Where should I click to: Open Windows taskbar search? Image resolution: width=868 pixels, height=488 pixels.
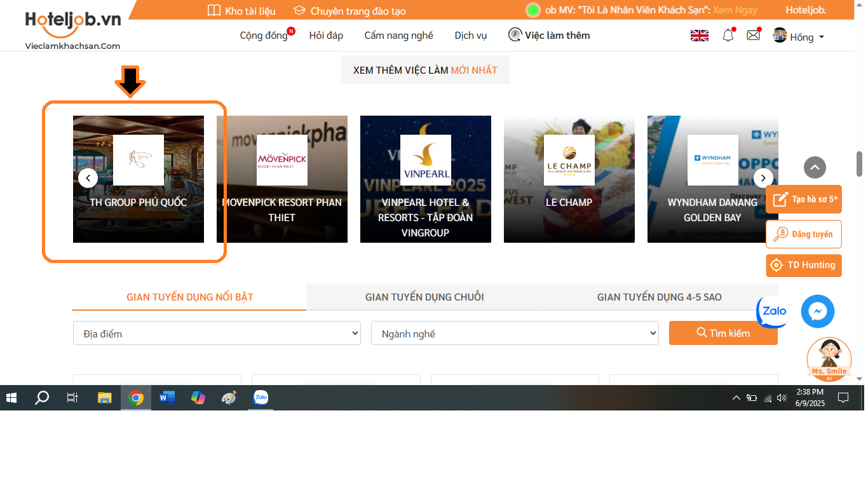point(42,398)
